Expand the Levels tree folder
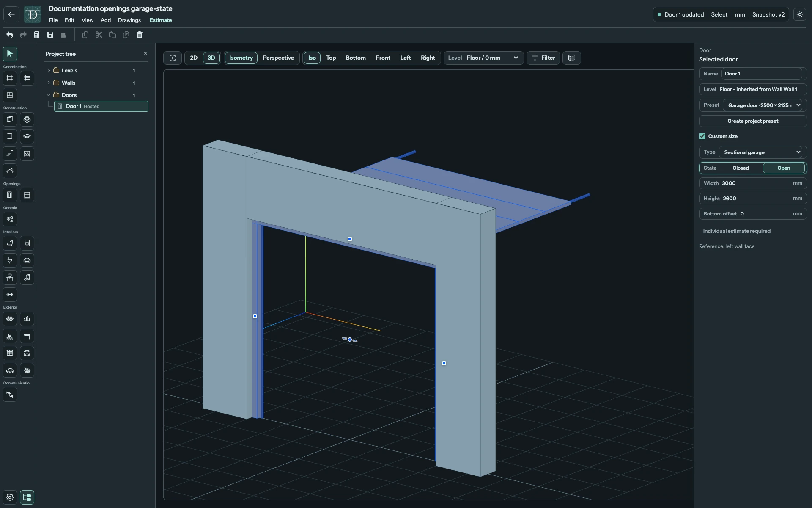Image resolution: width=812 pixels, height=508 pixels. 49,71
